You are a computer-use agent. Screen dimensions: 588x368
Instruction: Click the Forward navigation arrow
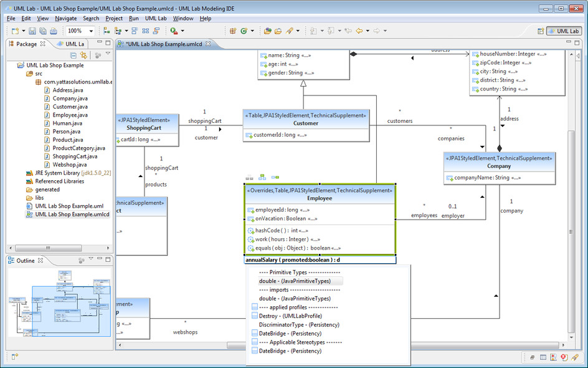(x=376, y=31)
